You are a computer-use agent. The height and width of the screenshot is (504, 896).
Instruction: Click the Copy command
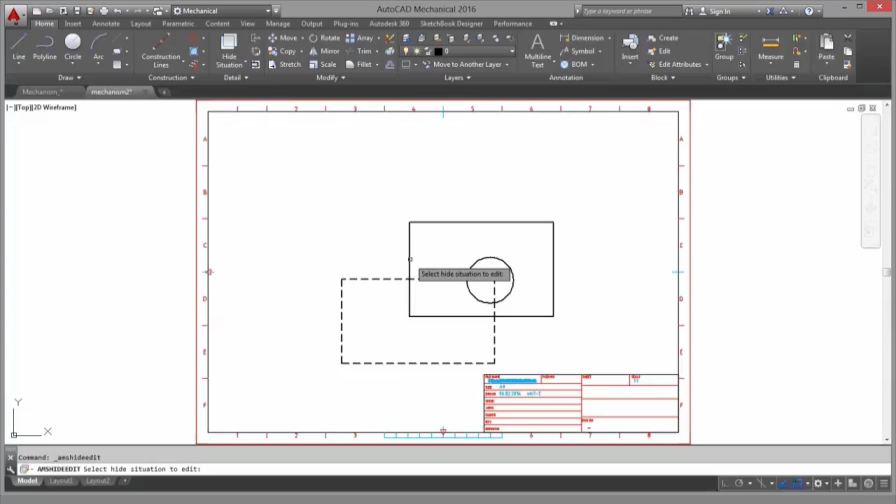[x=282, y=51]
